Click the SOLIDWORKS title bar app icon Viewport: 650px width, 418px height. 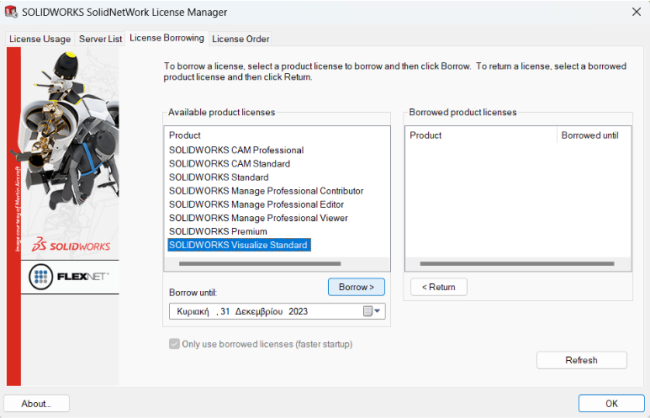tap(11, 11)
